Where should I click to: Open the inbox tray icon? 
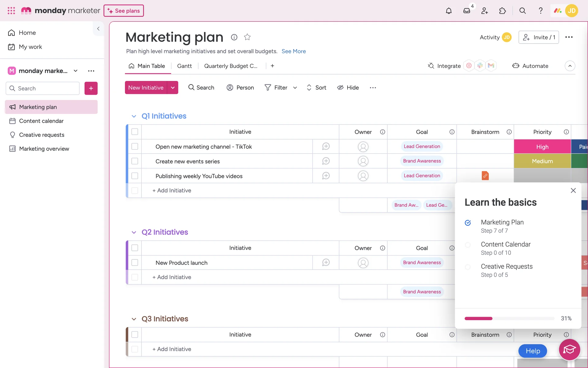point(466,11)
